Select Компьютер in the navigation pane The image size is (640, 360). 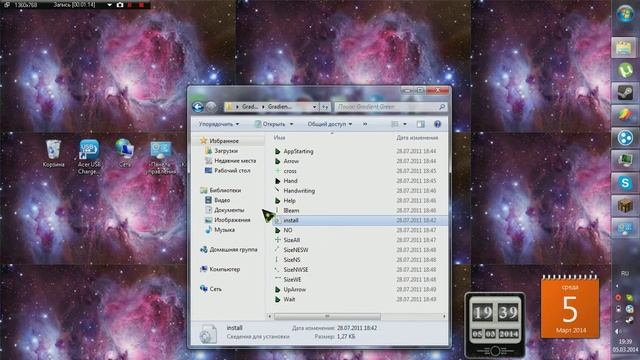[x=224, y=269]
